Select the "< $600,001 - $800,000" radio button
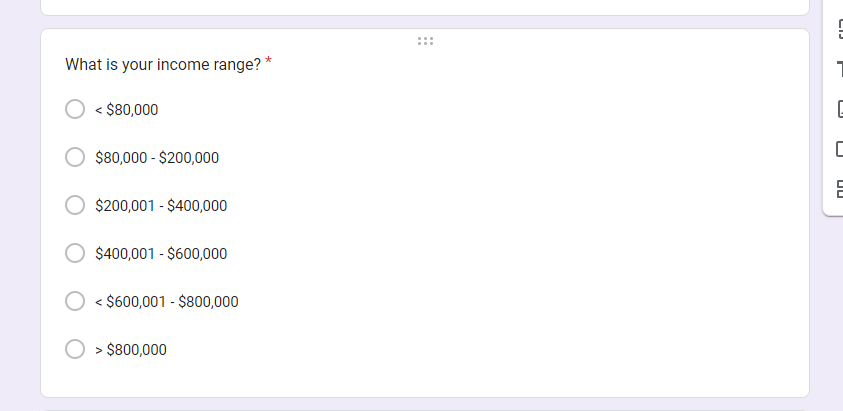The width and height of the screenshot is (843, 411). (75, 301)
